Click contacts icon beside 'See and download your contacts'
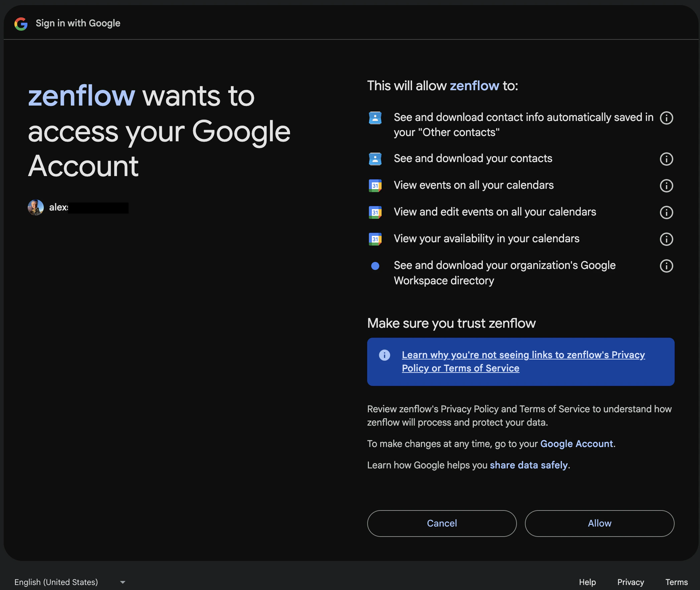 pos(375,159)
